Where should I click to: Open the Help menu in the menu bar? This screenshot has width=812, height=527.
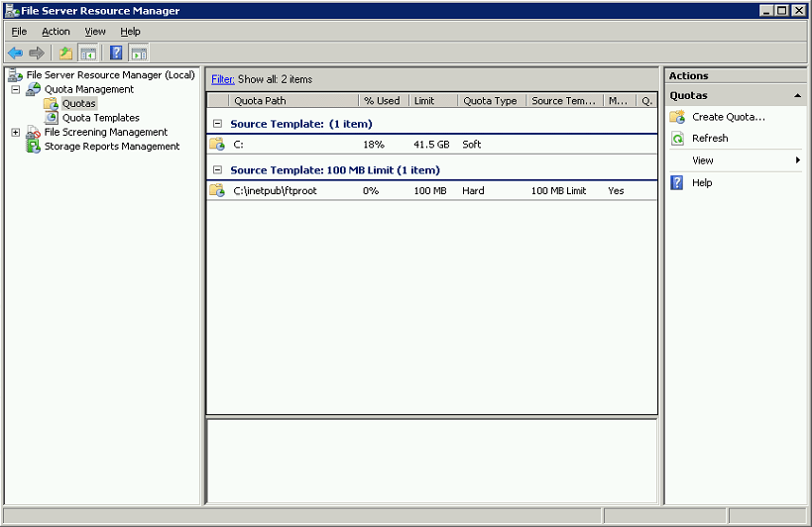point(131,32)
